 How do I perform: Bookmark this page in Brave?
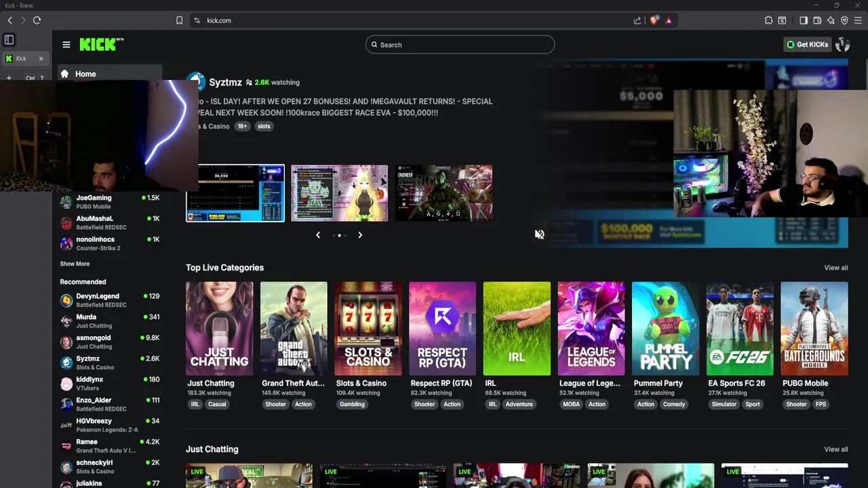179,20
